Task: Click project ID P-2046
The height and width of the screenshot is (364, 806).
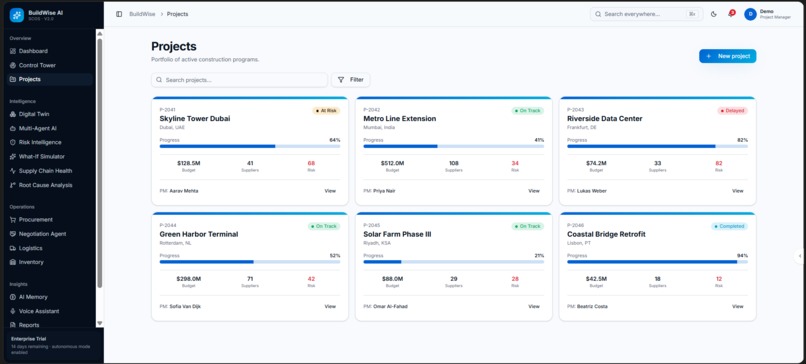Action: tap(575, 225)
